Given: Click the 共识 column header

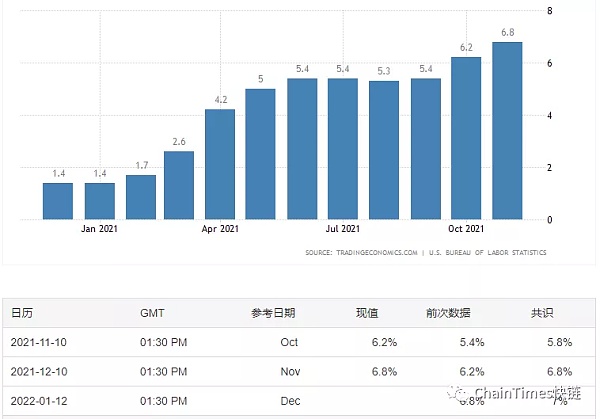Looking at the screenshot, I should pyautogui.click(x=542, y=313).
